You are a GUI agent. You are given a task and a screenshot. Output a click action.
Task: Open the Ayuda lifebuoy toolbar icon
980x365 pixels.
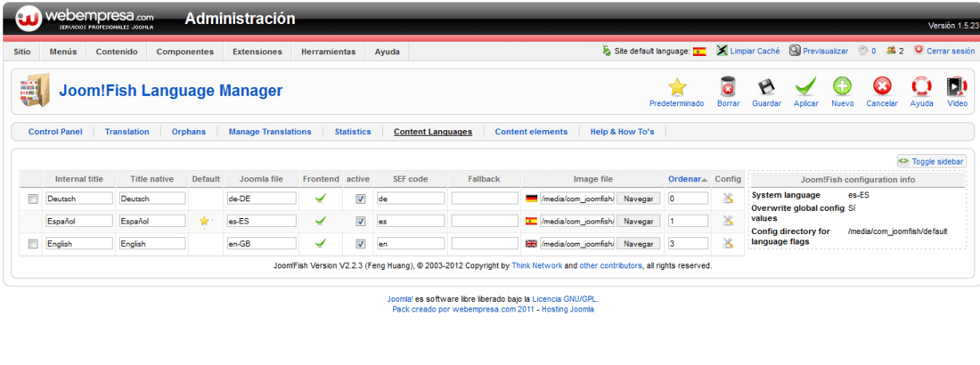pos(922,87)
